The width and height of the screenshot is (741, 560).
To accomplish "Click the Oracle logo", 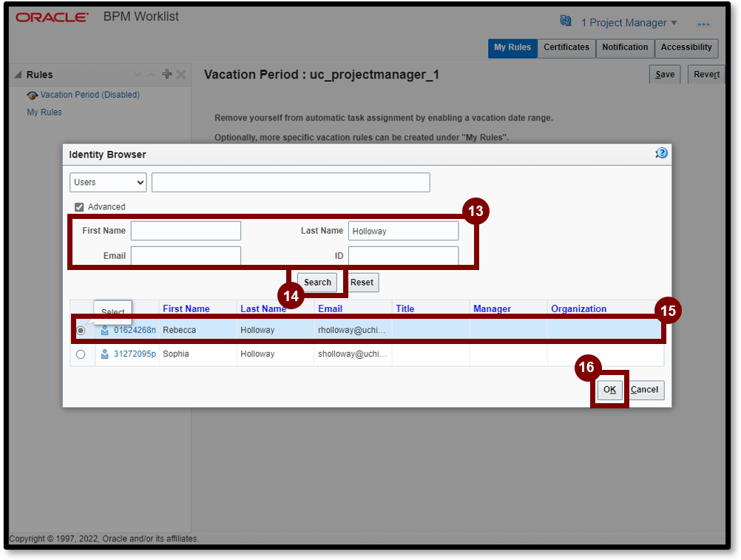I will point(52,18).
